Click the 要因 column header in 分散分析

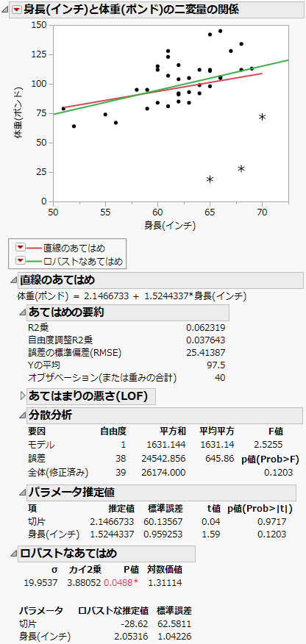click(37, 432)
